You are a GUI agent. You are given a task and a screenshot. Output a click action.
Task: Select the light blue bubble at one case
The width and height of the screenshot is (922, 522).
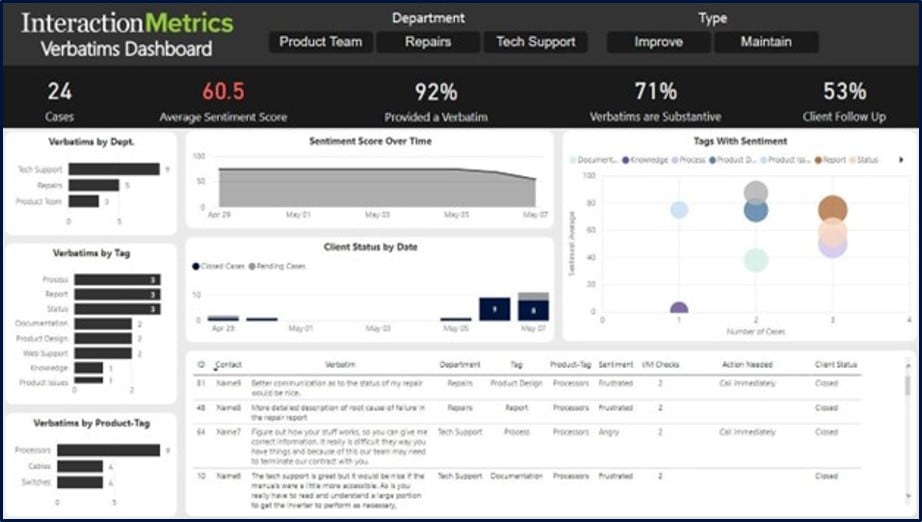point(679,210)
